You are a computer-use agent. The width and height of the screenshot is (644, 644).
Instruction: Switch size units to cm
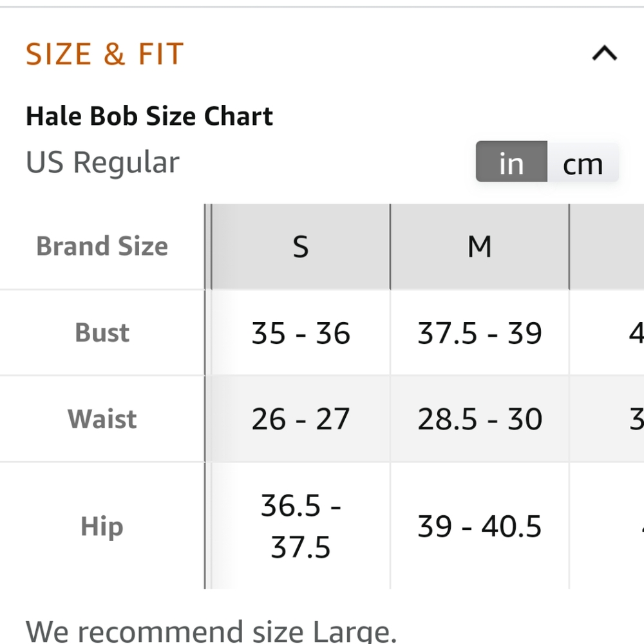coord(583,162)
